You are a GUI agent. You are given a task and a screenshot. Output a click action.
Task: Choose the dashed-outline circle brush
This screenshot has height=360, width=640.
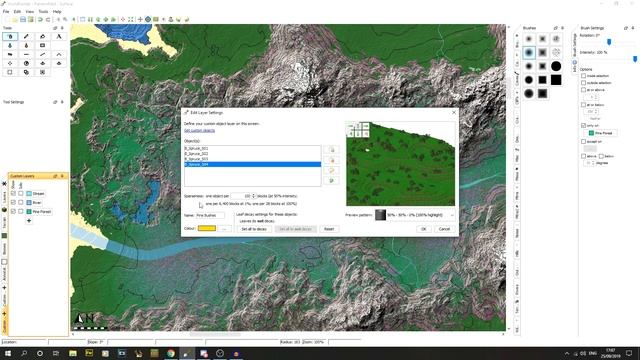click(556, 52)
